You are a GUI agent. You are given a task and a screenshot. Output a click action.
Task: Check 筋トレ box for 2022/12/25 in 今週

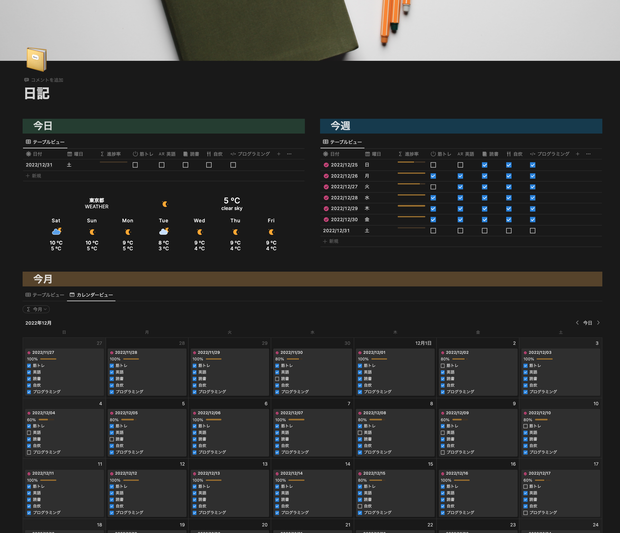click(x=433, y=165)
